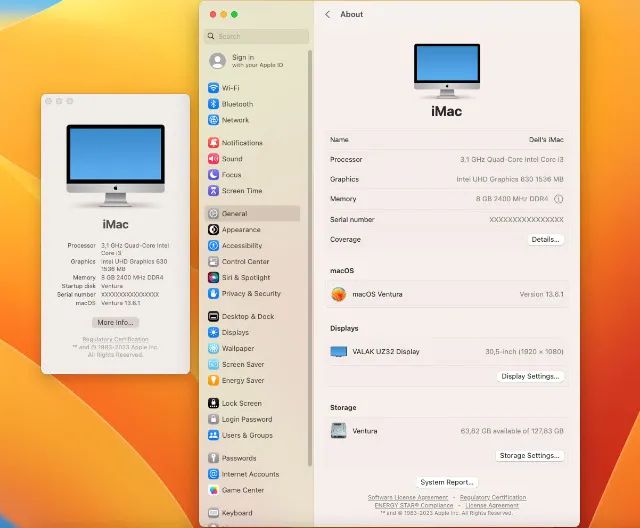Click the VALAK UZ32 Display icon
Screen dimensions: 640x528
tap(338, 351)
